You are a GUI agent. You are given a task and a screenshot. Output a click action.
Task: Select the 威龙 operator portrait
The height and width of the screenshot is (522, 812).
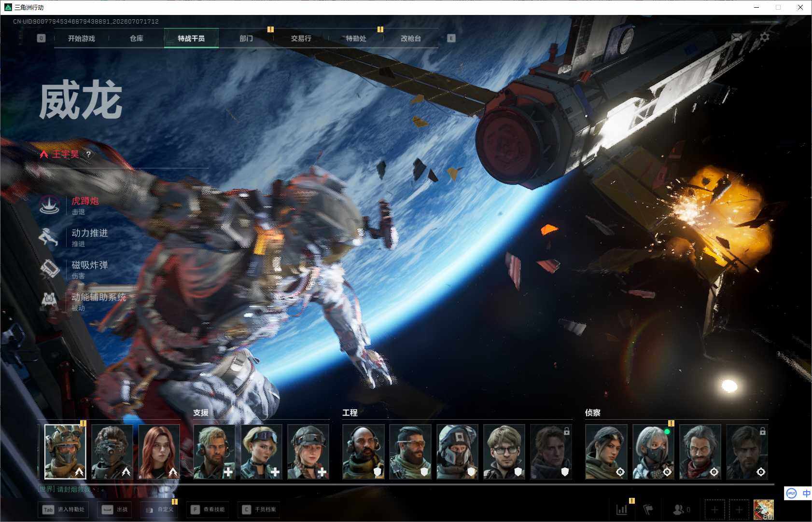tap(65, 452)
